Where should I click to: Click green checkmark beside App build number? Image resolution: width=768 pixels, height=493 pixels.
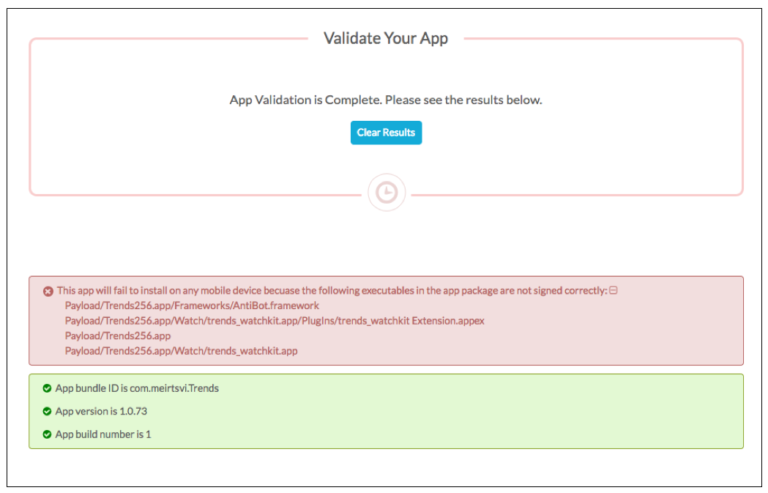pyautogui.click(x=47, y=434)
